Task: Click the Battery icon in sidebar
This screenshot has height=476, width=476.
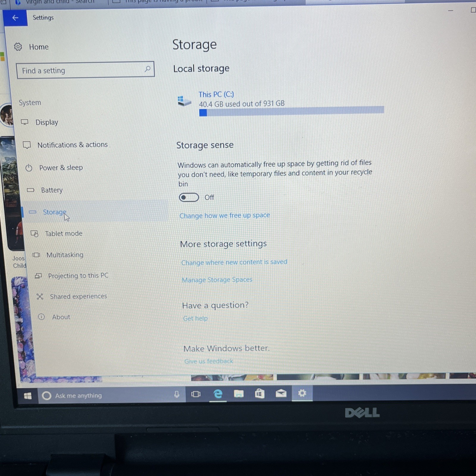Action: pos(31,190)
